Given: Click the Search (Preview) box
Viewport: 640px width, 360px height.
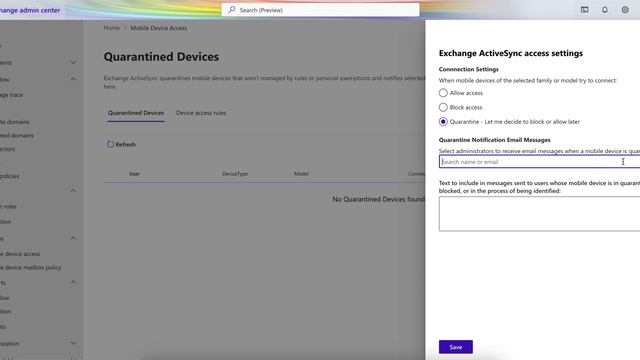Looking at the screenshot, I should coord(320,10).
